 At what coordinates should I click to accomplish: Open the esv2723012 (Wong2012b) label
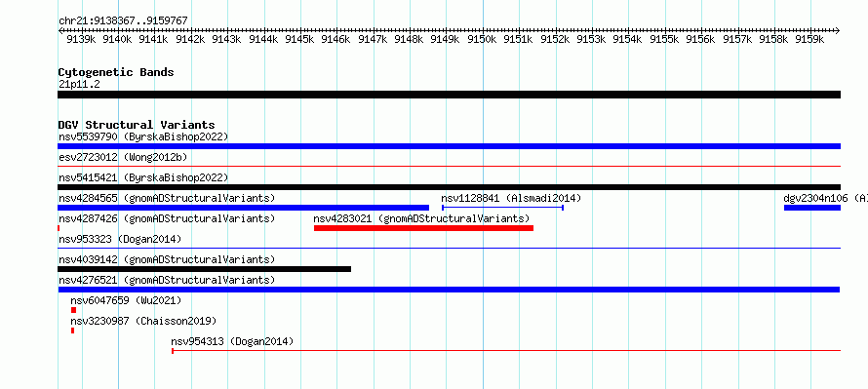(x=123, y=157)
